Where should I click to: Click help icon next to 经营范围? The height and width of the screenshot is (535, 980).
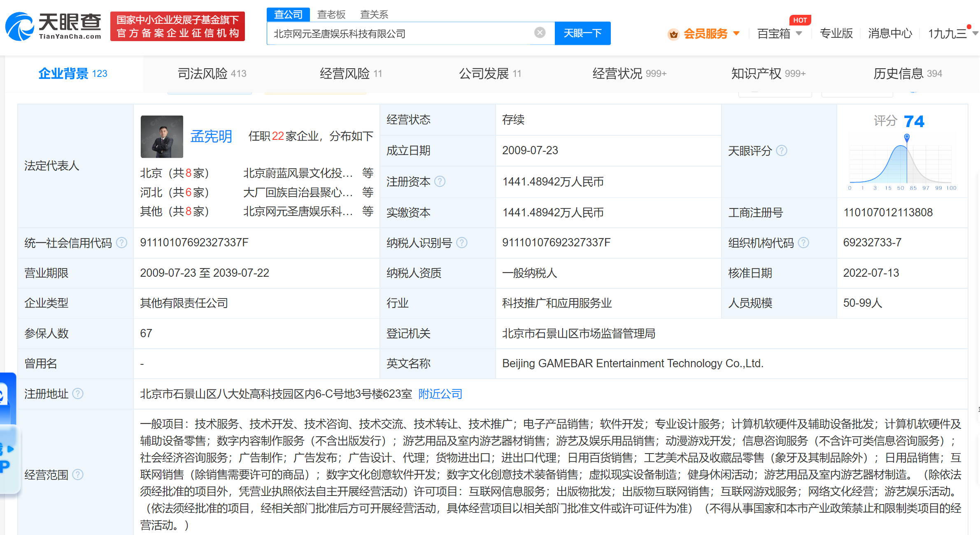click(78, 475)
